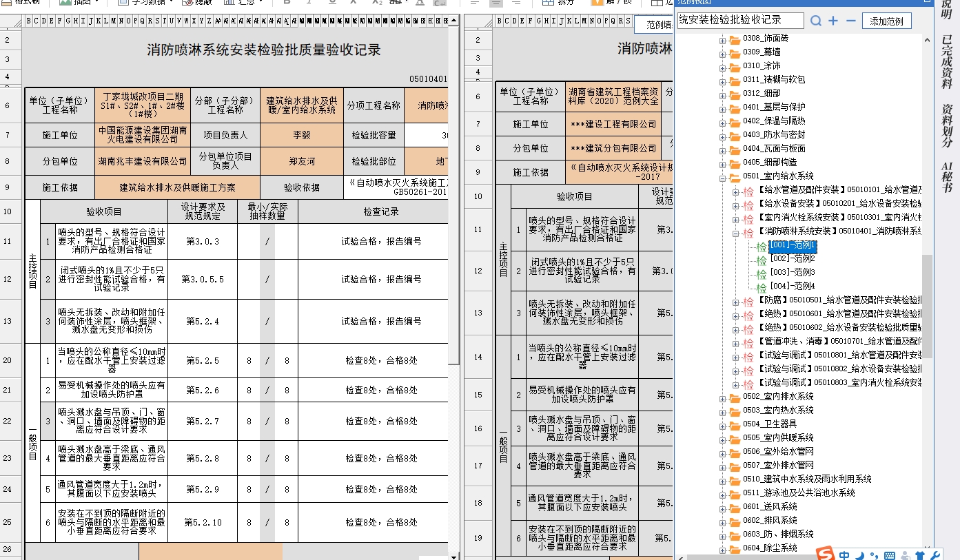Screen dimensions: 960x560
Task: Click cell 湖南兆丰建设有限公司
Action: [x=143, y=162]
